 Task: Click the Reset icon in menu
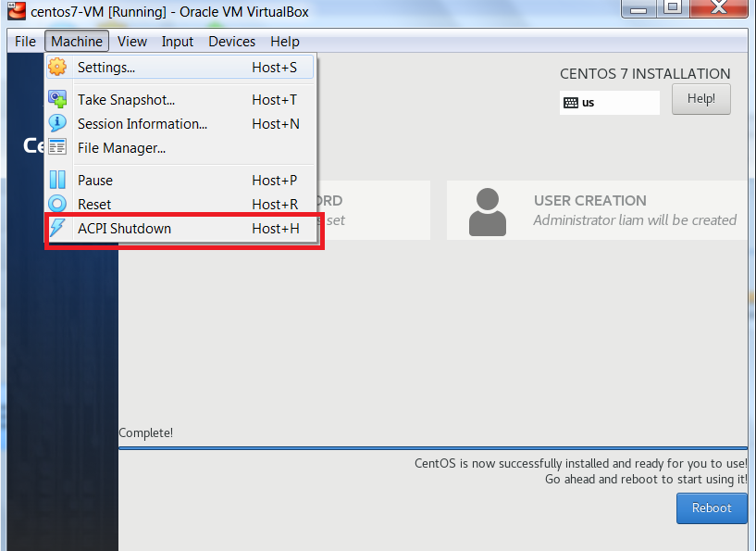tap(57, 204)
